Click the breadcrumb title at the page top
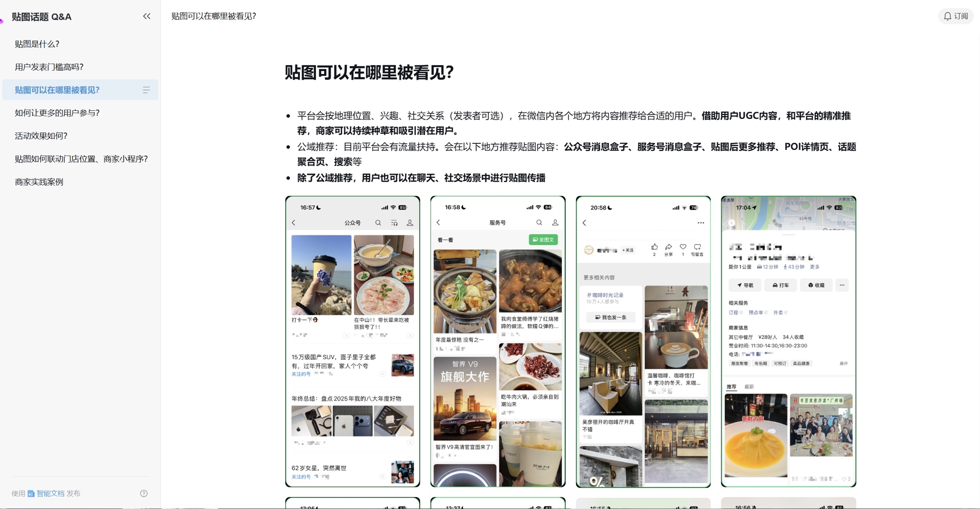Viewport: 980px width, 509px height. point(214,16)
